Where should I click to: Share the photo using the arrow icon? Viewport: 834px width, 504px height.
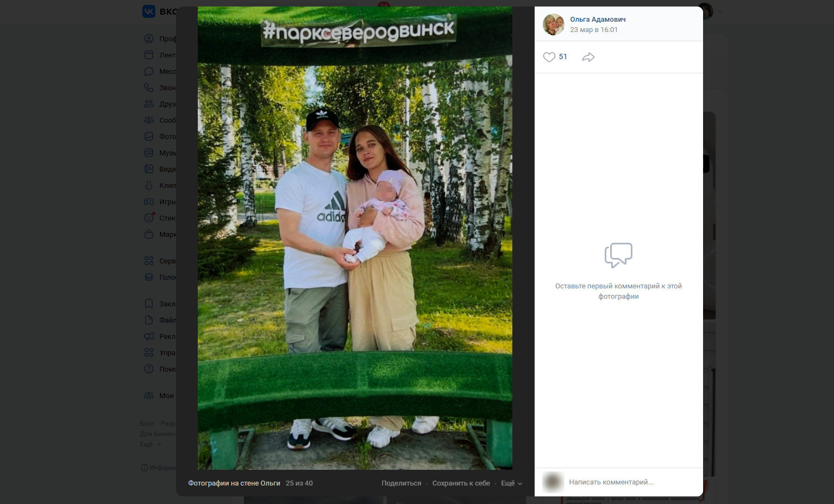588,57
